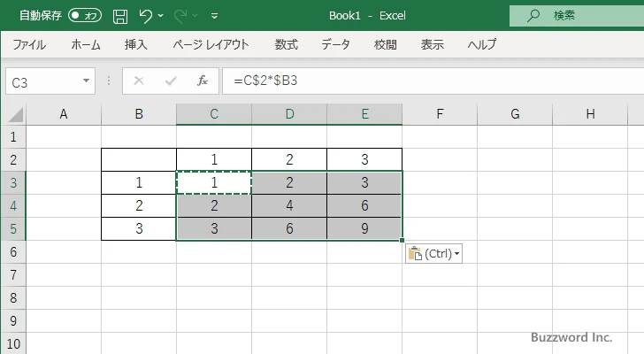Screen dimensions: 644x354
Task: Select column G header
Action: [515, 114]
